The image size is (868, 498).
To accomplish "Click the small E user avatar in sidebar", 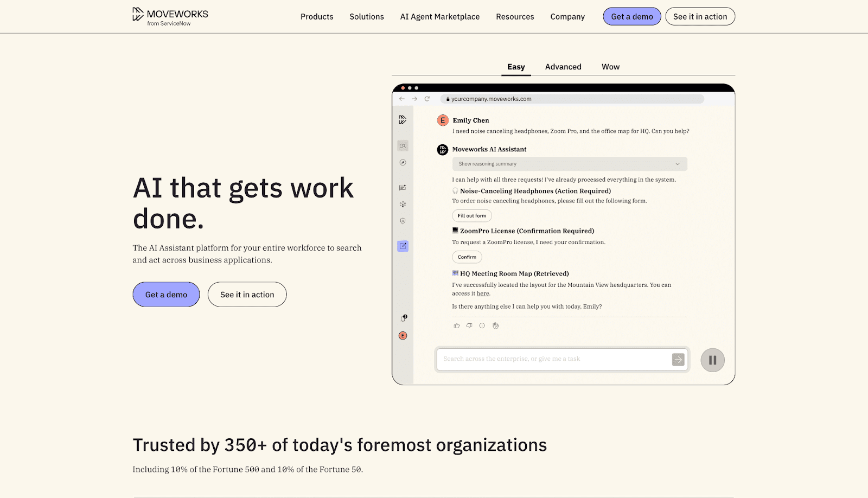I will coord(403,336).
